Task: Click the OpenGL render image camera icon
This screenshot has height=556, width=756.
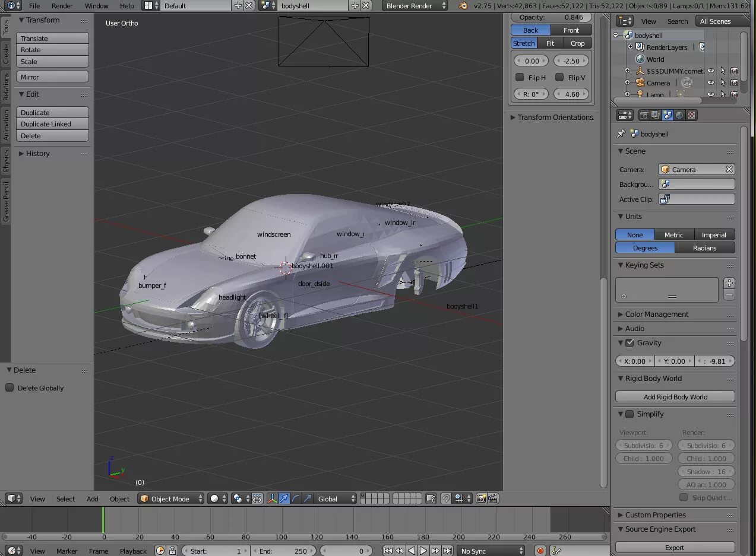Action: coord(482,499)
